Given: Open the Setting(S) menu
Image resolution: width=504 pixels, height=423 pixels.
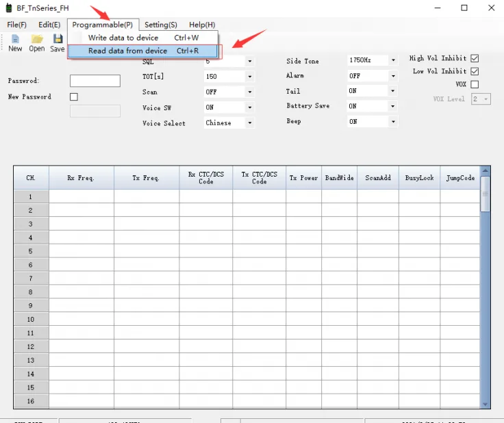Looking at the screenshot, I should pyautogui.click(x=160, y=25).
